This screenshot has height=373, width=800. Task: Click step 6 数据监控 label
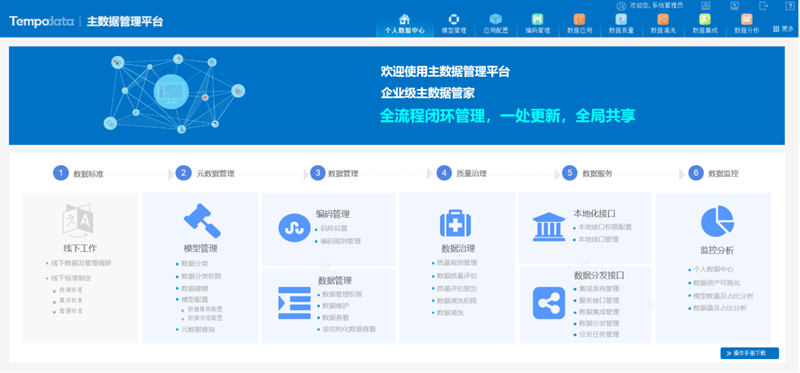pos(723,173)
